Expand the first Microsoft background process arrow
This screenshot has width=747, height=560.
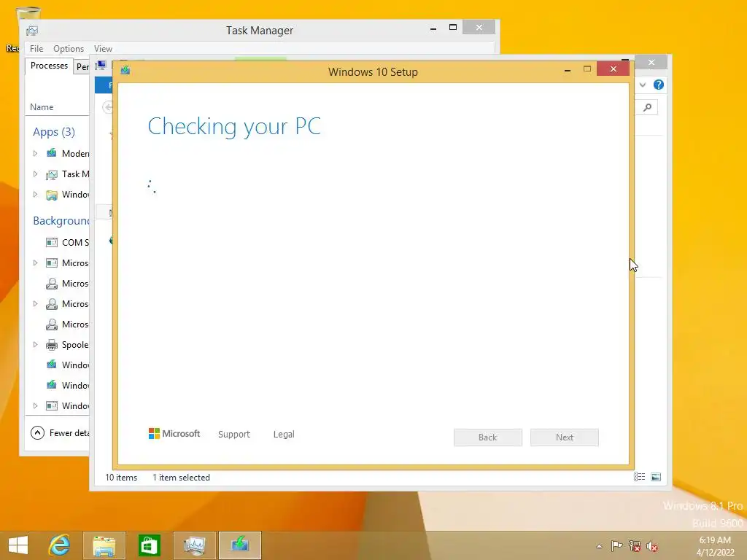click(x=35, y=262)
